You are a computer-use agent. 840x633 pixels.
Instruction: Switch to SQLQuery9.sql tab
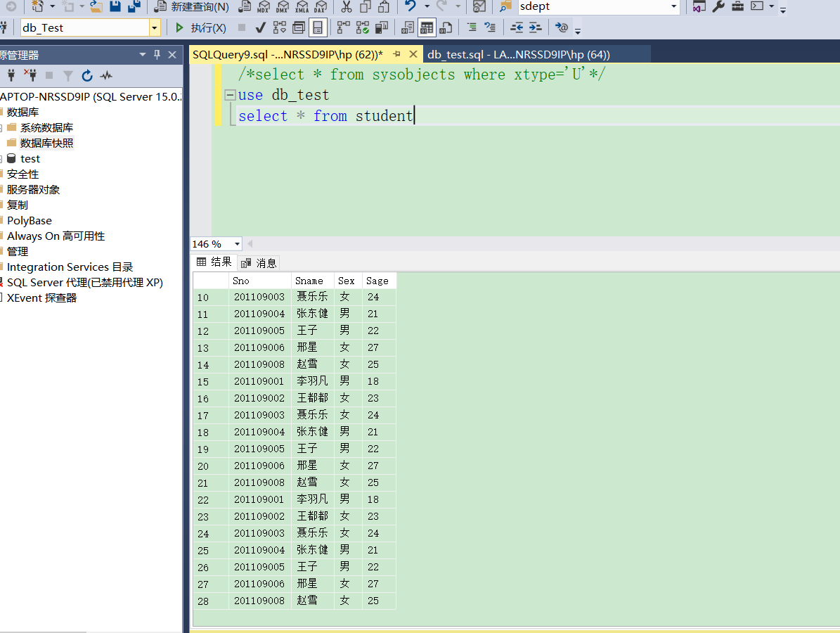287,55
